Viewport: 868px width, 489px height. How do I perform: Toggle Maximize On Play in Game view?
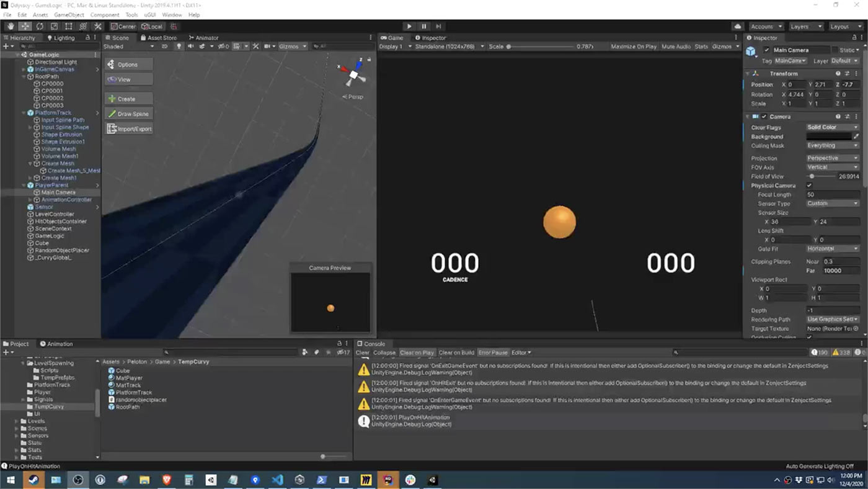click(634, 47)
